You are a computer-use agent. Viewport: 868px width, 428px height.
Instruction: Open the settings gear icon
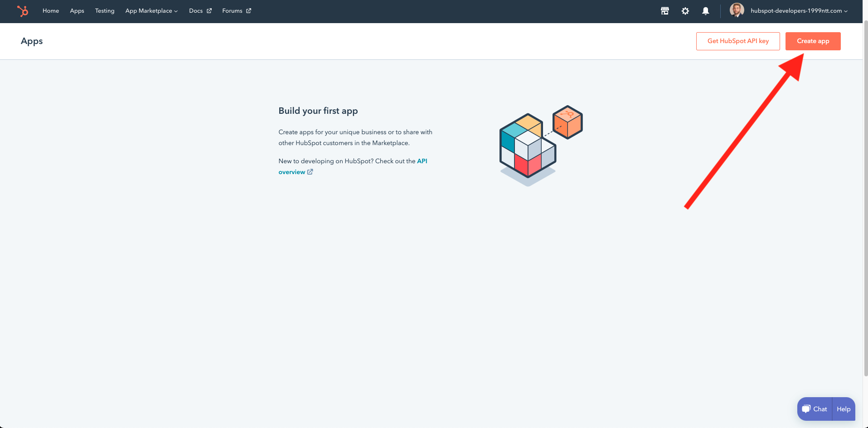pyautogui.click(x=685, y=11)
